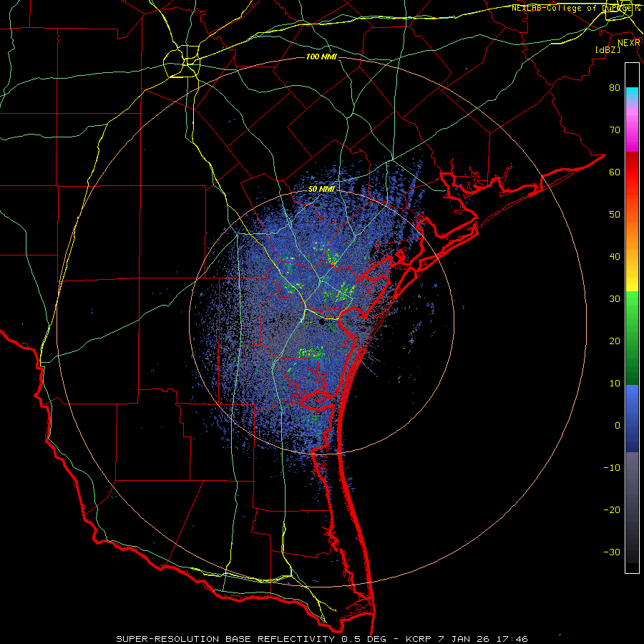Click the yellow highway loop around the northern city
The height and width of the screenshot is (644, 644).
pyautogui.click(x=182, y=62)
